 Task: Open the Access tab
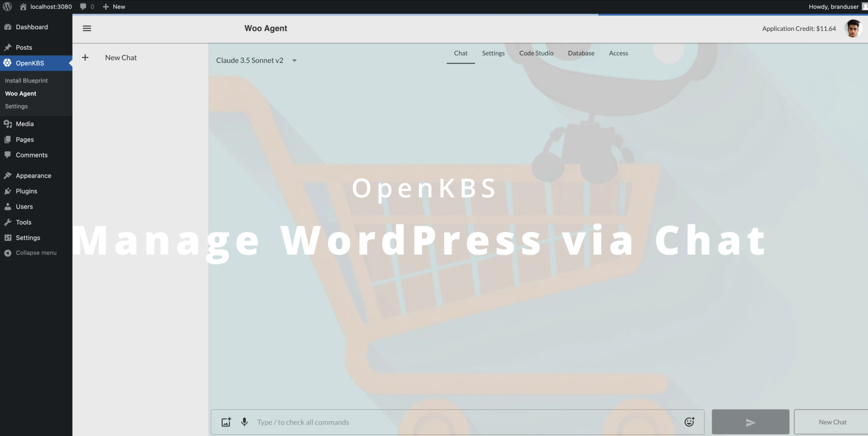618,53
